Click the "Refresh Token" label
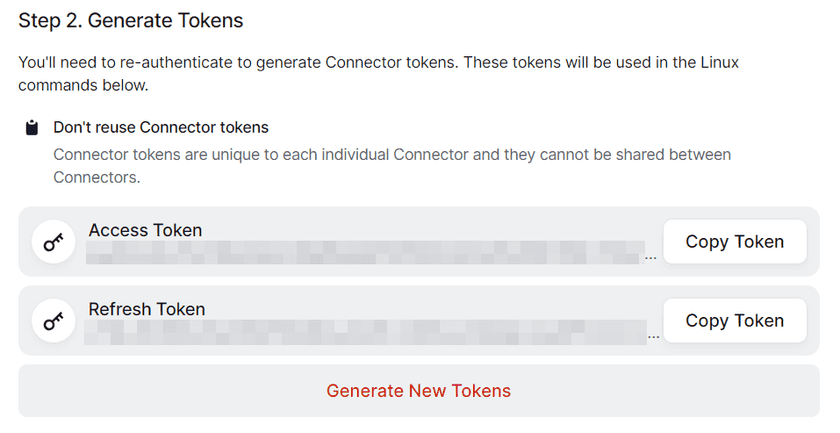This screenshot has width=840, height=433. point(147,309)
